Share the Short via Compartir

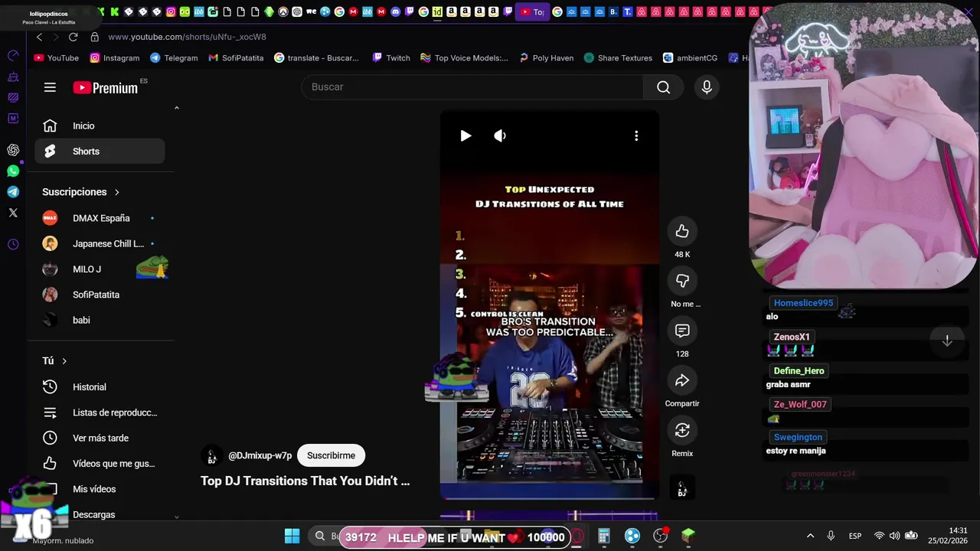[x=682, y=380]
